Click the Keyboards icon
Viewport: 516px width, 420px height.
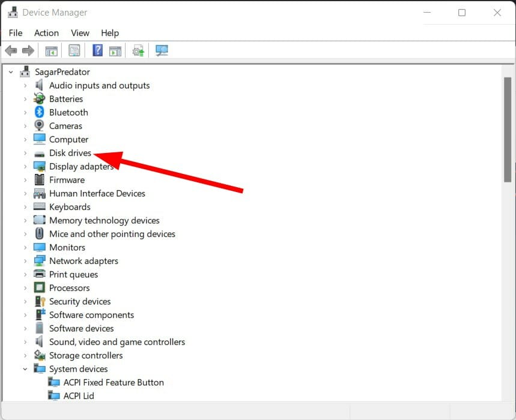39,206
